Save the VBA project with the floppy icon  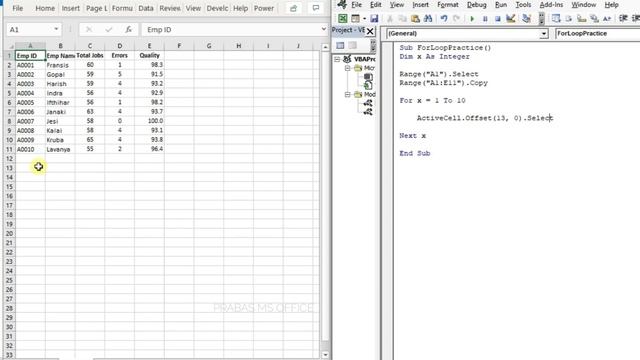tap(374, 18)
